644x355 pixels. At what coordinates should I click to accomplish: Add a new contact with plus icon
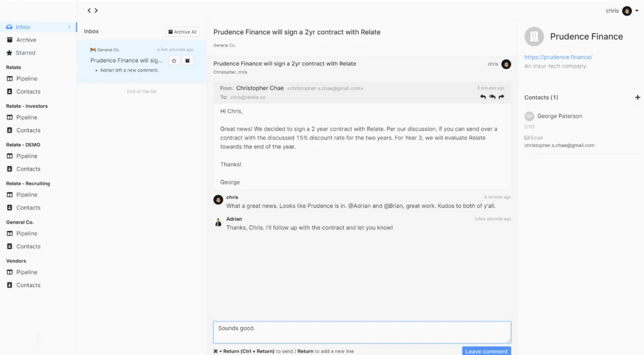pyautogui.click(x=638, y=98)
